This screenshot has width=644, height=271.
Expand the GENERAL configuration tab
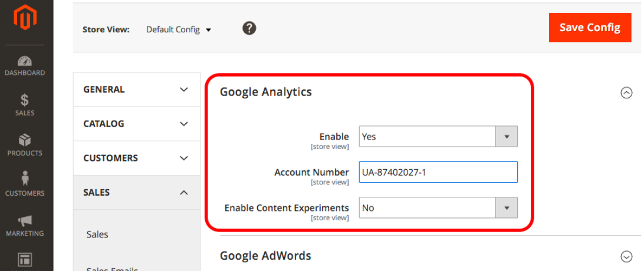(x=137, y=90)
